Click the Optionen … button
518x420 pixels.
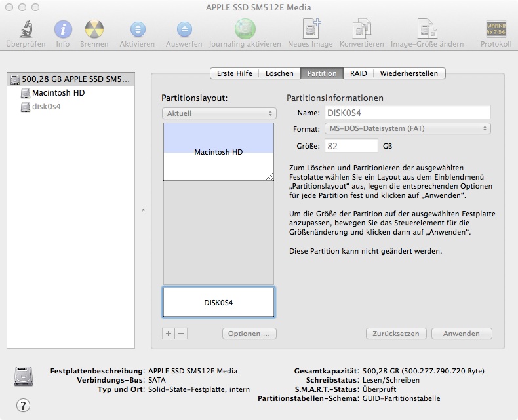249,334
